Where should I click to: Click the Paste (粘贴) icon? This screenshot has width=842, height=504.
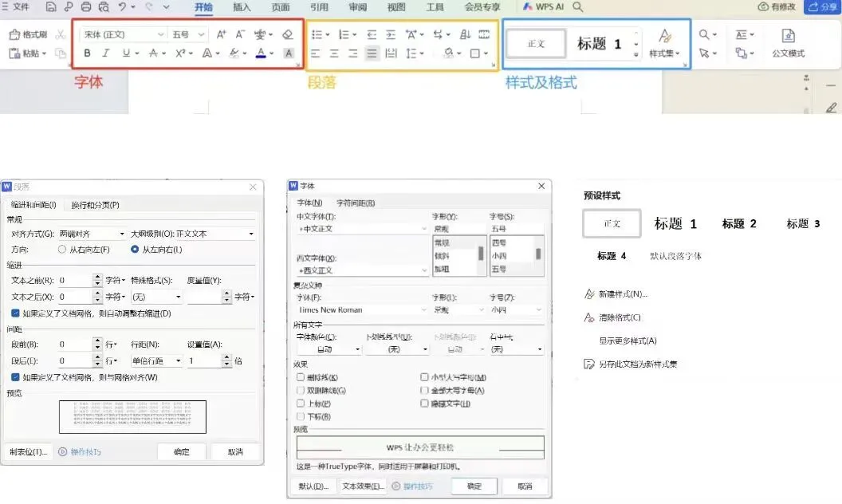coord(15,53)
